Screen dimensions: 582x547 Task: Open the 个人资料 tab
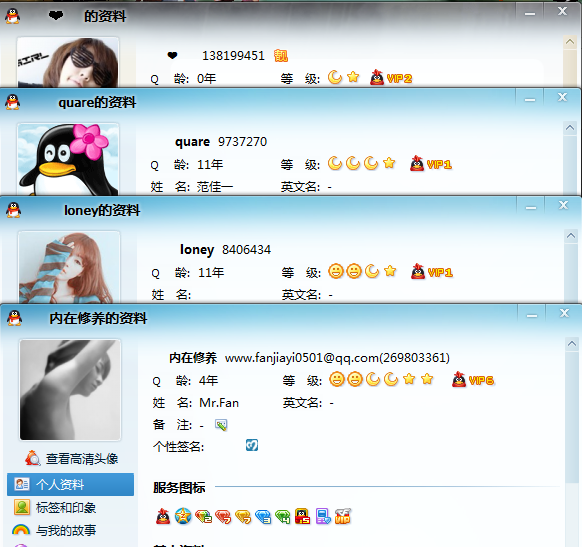pos(71,484)
